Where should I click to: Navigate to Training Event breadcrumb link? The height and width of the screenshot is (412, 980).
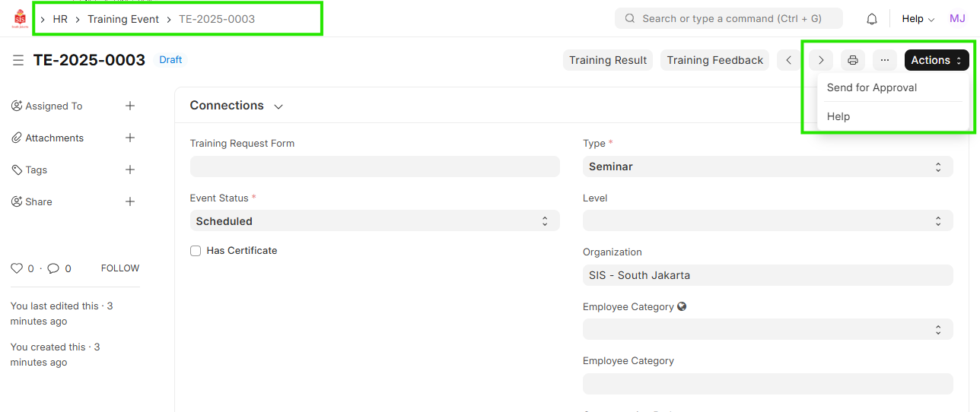123,19
